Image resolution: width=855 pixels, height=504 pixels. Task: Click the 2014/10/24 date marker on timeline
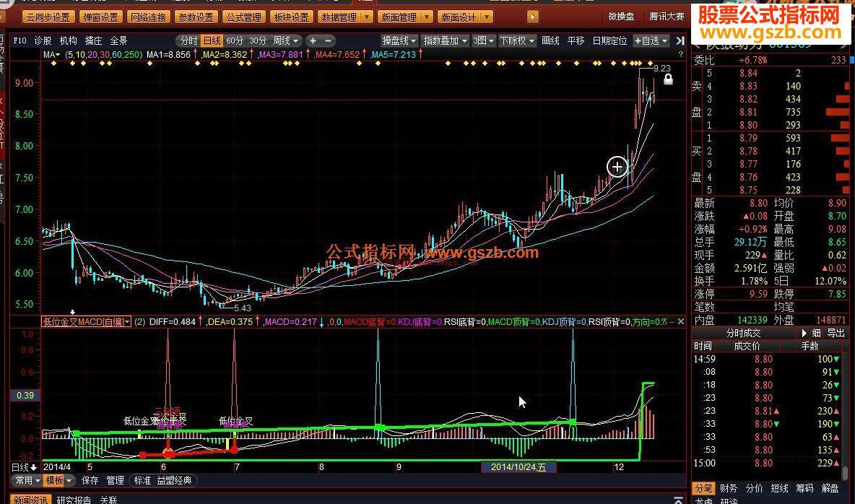(x=519, y=467)
